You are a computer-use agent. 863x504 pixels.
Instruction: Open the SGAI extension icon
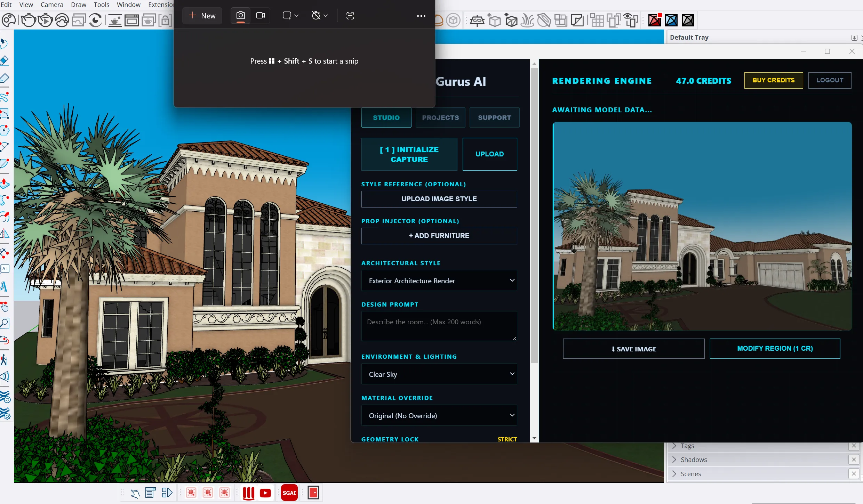click(289, 493)
